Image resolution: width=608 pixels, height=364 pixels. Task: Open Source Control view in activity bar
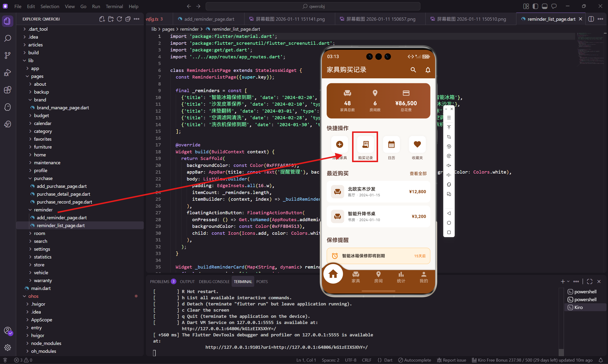(x=8, y=55)
